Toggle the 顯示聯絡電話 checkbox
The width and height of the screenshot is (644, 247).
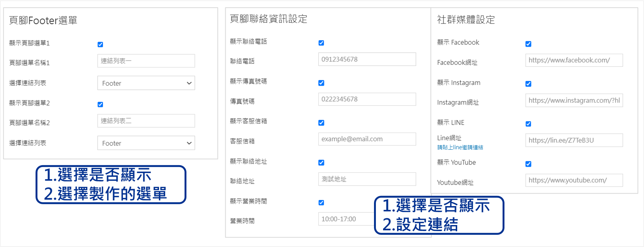point(321,43)
